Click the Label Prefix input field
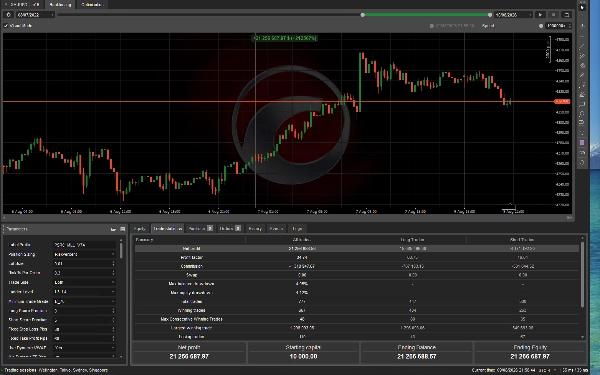This screenshot has height=375, width=600. pos(84,245)
